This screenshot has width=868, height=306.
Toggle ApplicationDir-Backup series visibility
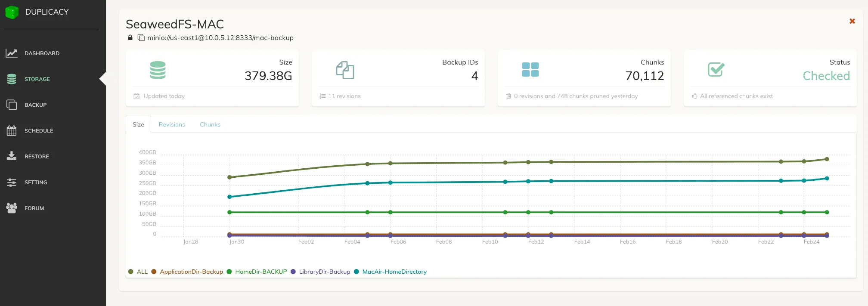pos(187,272)
